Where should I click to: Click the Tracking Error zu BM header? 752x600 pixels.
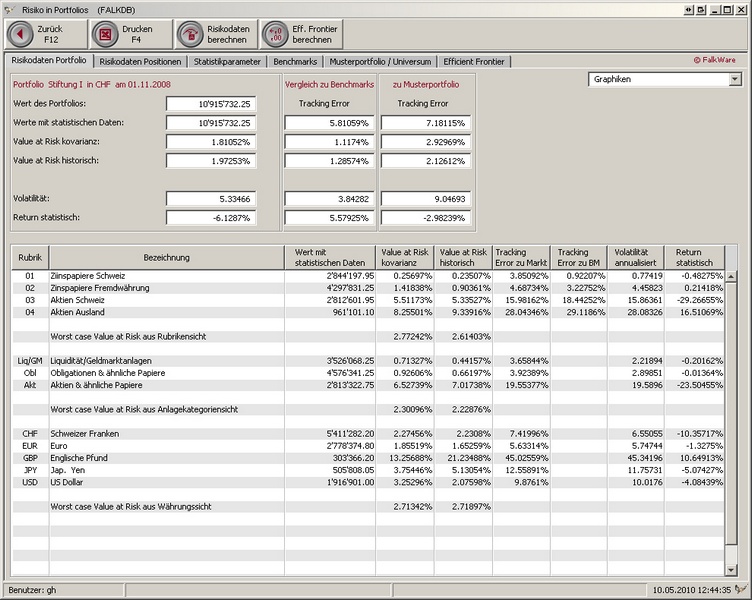point(579,258)
